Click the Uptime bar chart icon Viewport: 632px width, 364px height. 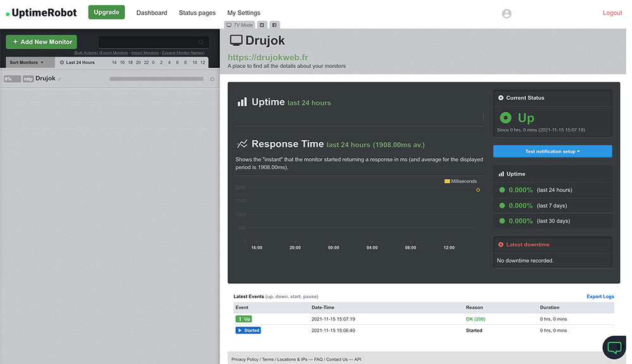[242, 102]
